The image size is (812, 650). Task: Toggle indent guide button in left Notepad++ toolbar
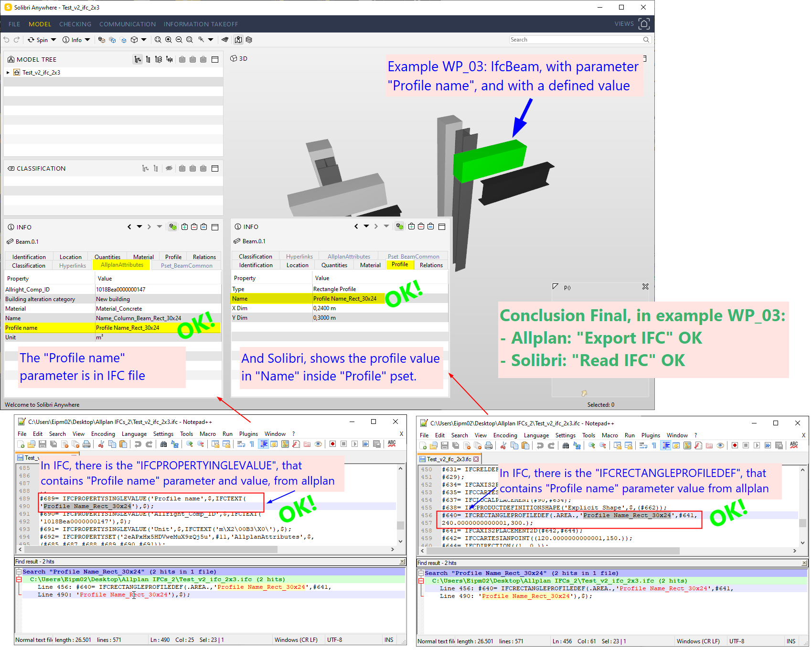pyautogui.click(x=264, y=444)
